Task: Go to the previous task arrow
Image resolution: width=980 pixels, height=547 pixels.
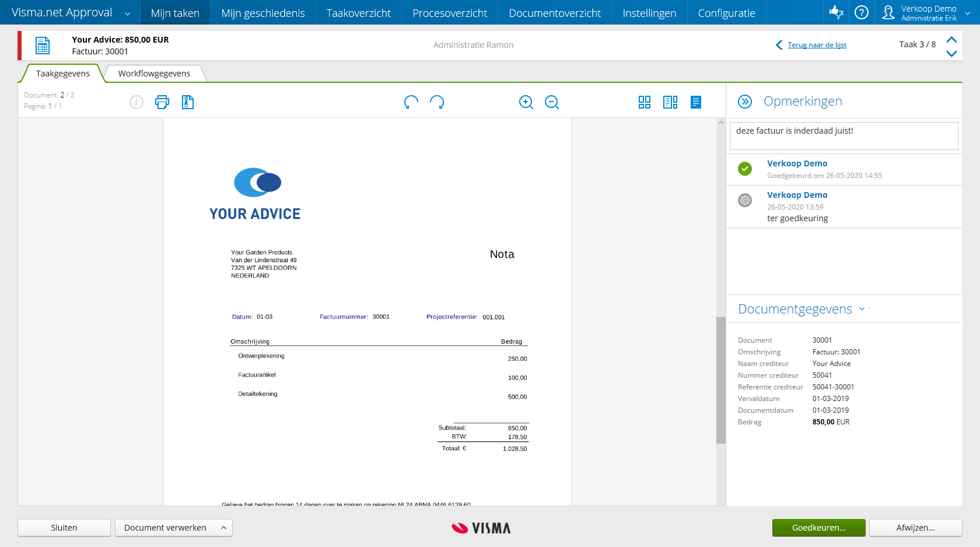Action: click(x=951, y=40)
